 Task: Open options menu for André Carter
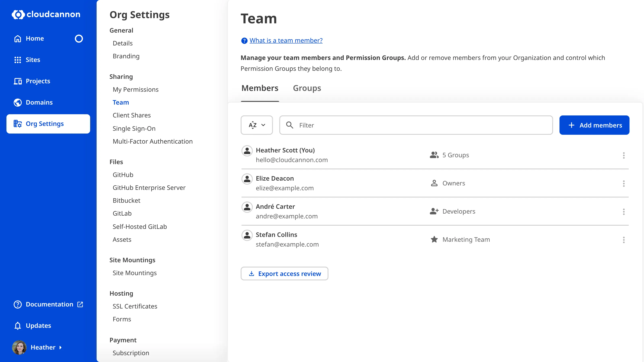click(623, 212)
